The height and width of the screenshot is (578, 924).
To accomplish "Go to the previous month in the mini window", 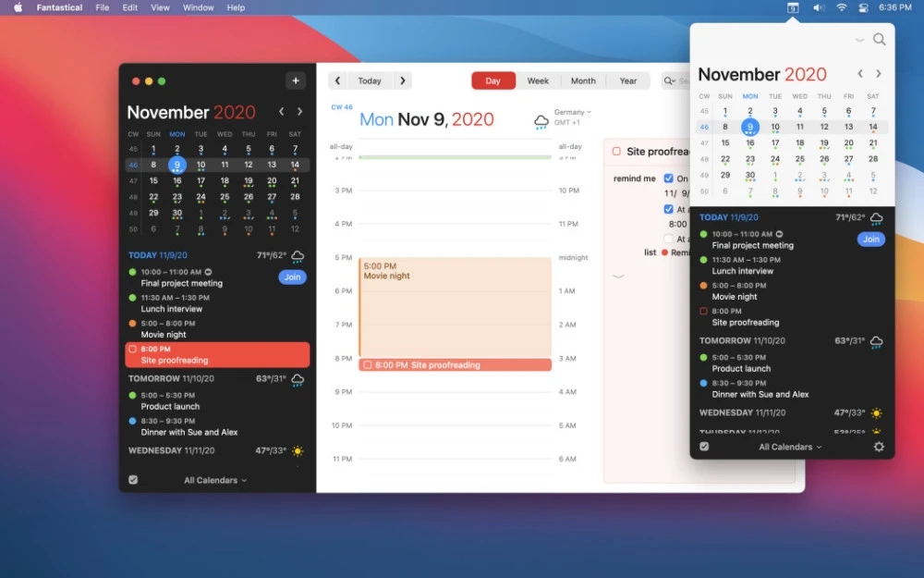I will [x=860, y=74].
